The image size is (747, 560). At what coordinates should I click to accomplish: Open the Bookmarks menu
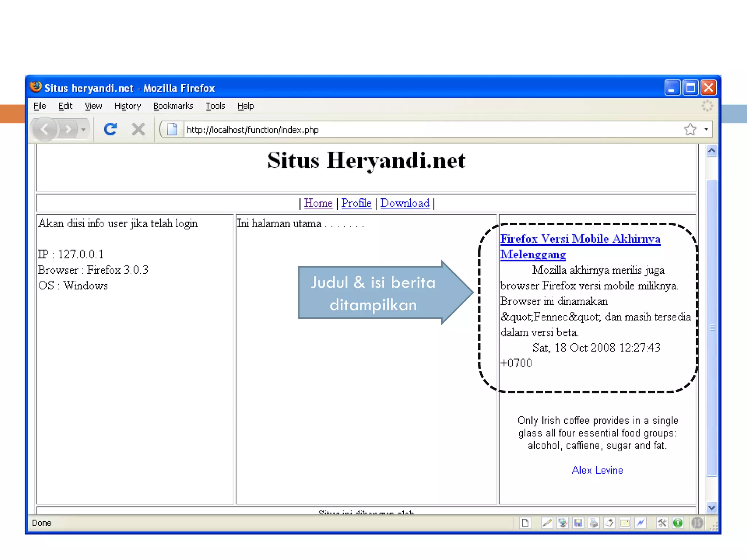173,106
